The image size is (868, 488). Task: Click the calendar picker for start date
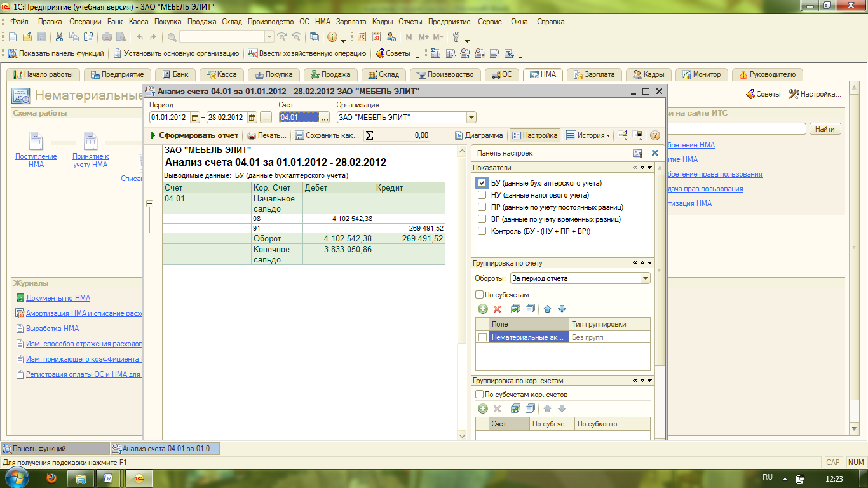coord(196,118)
